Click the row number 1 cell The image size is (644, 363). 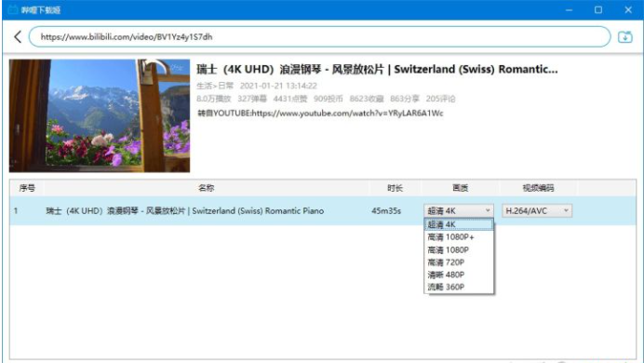(16, 211)
